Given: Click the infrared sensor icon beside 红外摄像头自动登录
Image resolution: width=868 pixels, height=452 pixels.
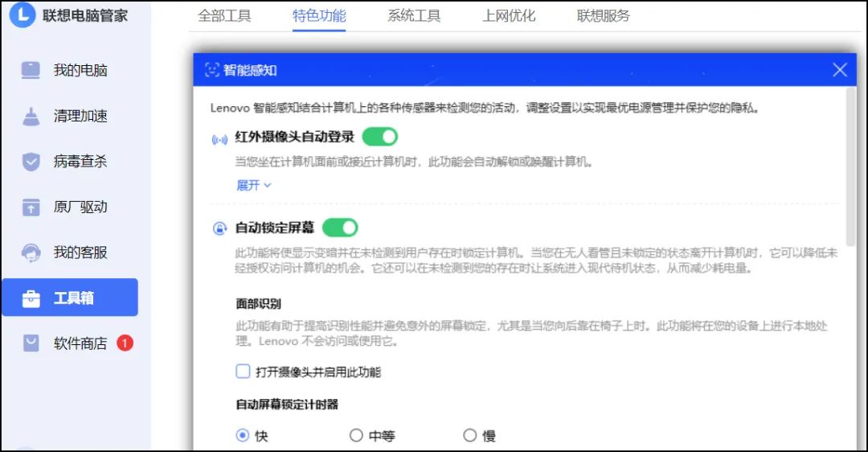Looking at the screenshot, I should (219, 140).
